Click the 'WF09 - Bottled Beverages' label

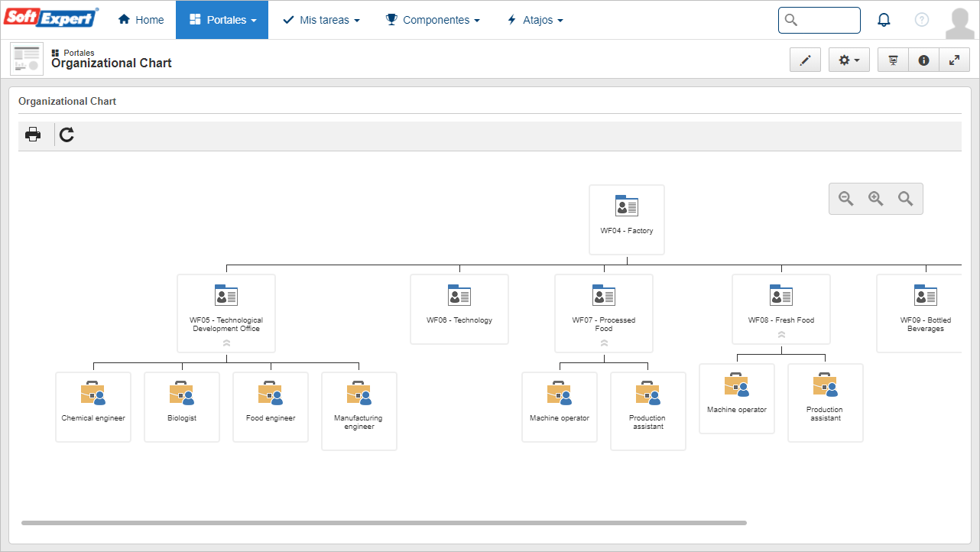(x=926, y=324)
